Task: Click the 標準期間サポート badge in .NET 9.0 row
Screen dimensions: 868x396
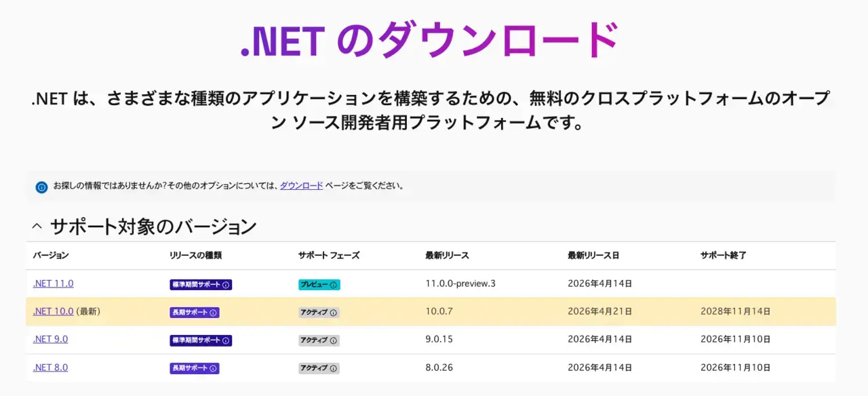Action: click(201, 340)
